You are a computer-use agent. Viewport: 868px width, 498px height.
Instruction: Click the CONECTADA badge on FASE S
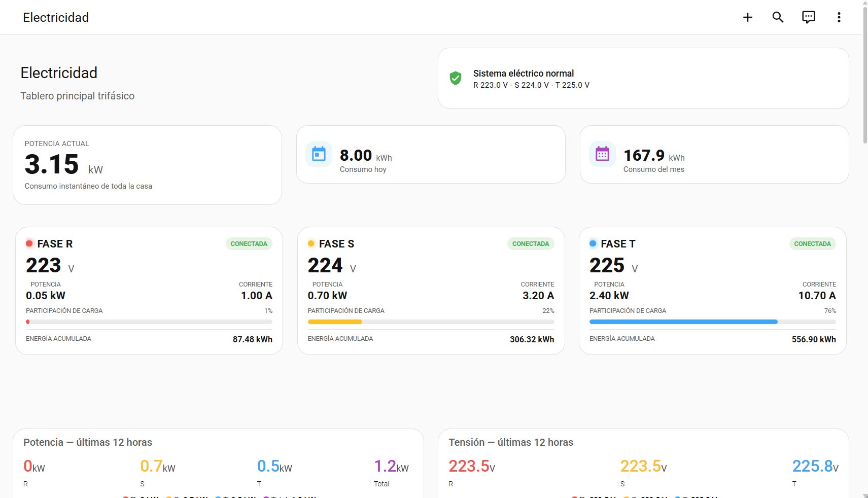[531, 244]
